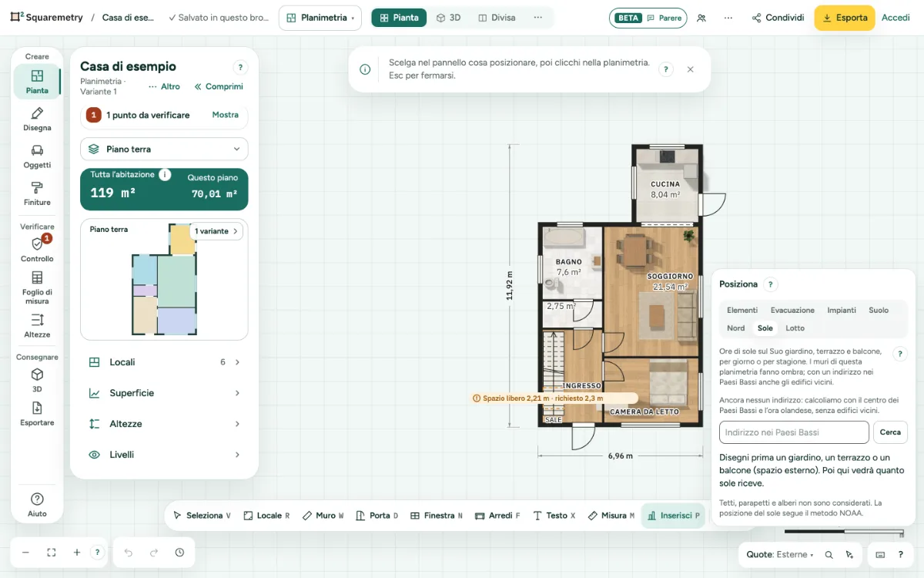Click the Esporta button
Viewport: 924px width, 578px height.
coord(845,18)
